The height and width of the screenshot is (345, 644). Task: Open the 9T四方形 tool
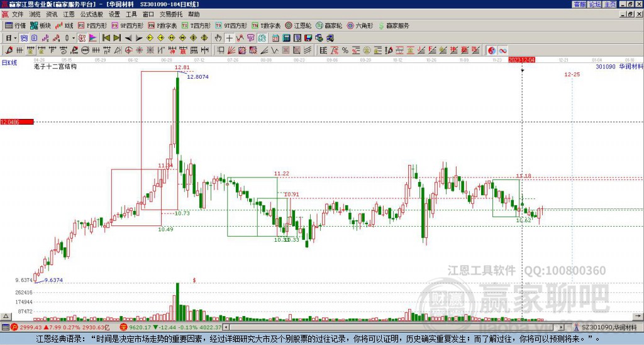click(231, 25)
